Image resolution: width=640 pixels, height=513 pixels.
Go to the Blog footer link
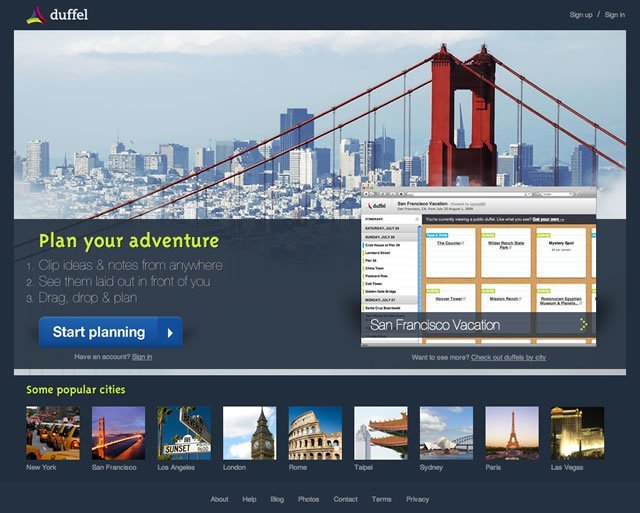(277, 499)
